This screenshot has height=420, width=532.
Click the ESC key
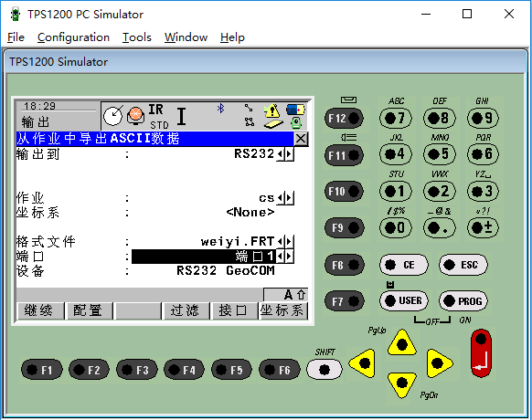click(x=463, y=265)
